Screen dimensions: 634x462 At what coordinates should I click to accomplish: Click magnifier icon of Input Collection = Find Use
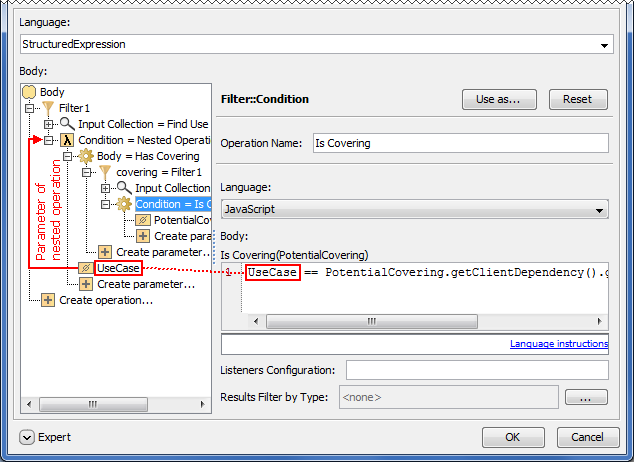(67, 124)
